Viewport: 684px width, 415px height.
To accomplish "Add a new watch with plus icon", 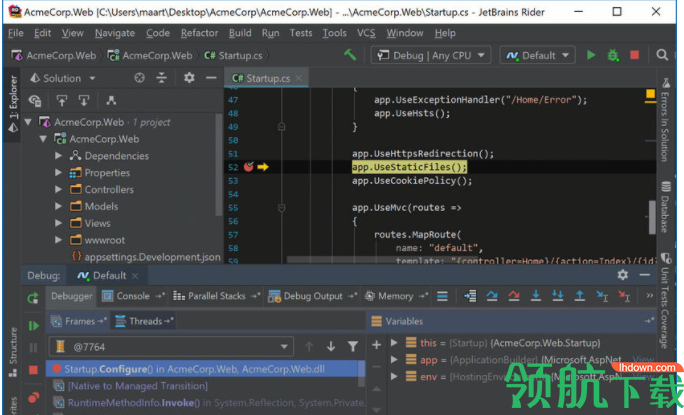I will (376, 345).
